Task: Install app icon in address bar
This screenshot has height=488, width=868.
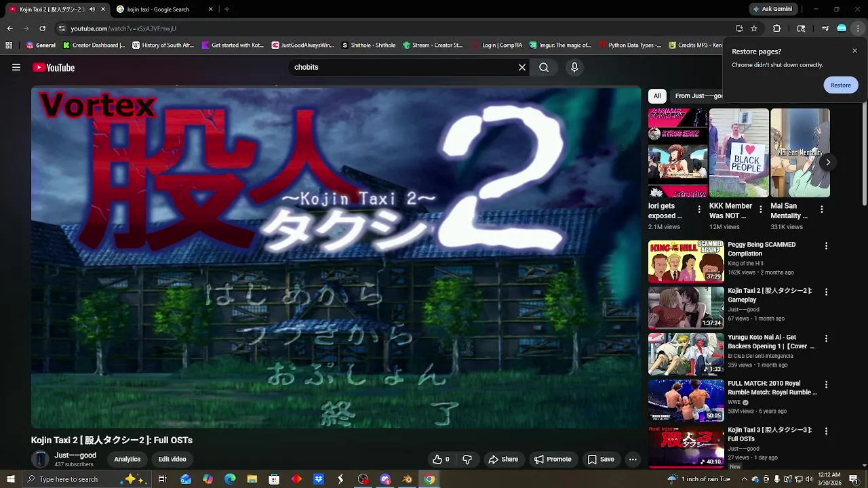Action: 739,28
